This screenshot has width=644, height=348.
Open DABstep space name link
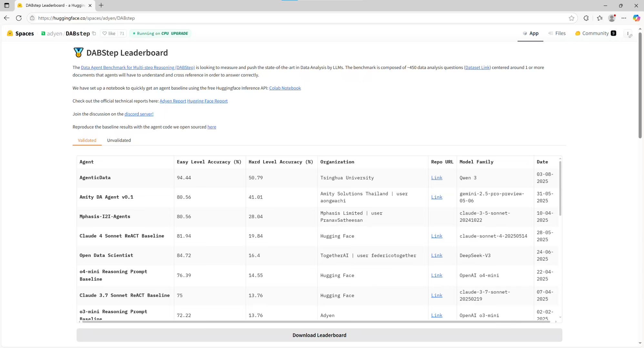pyautogui.click(x=78, y=34)
